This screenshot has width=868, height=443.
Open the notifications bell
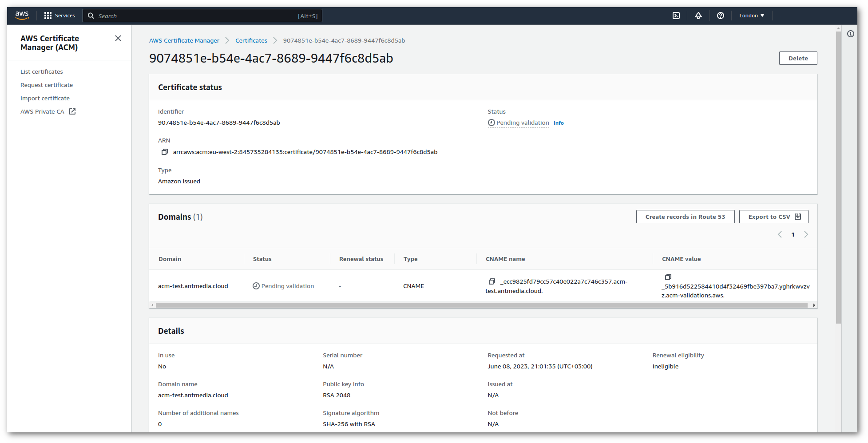pos(698,16)
